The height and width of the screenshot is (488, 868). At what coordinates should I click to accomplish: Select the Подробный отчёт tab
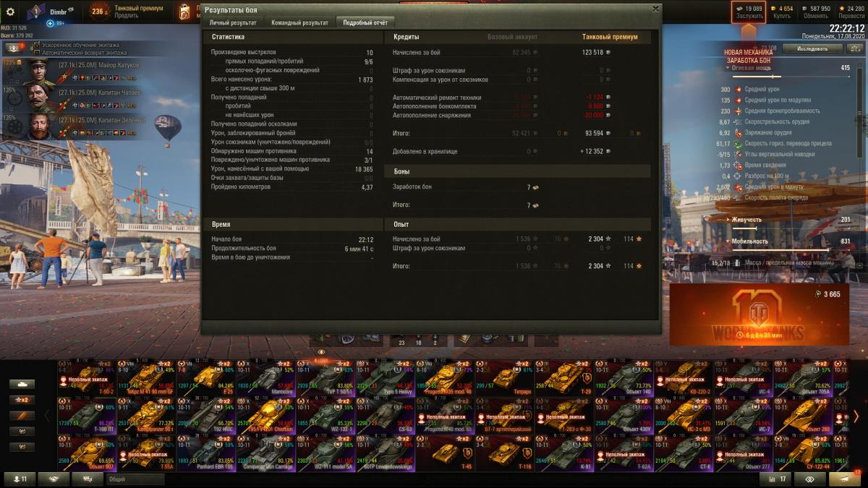[x=365, y=22]
